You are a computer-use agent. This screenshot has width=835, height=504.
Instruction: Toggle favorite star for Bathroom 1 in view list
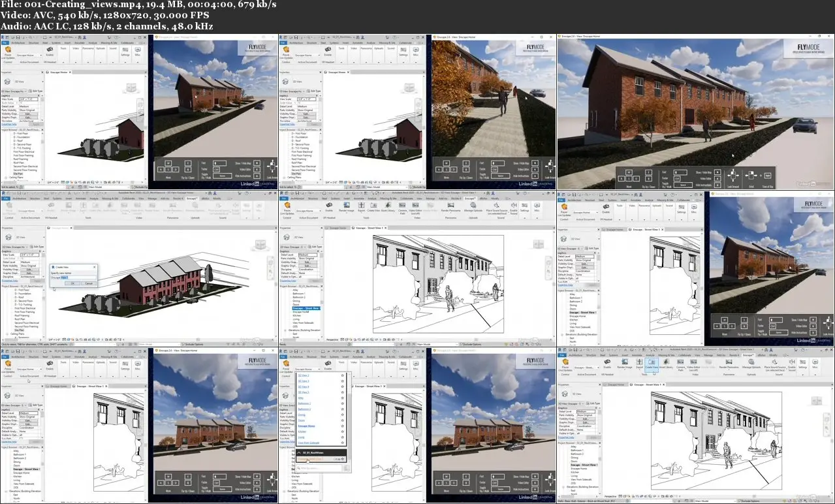[x=343, y=403]
